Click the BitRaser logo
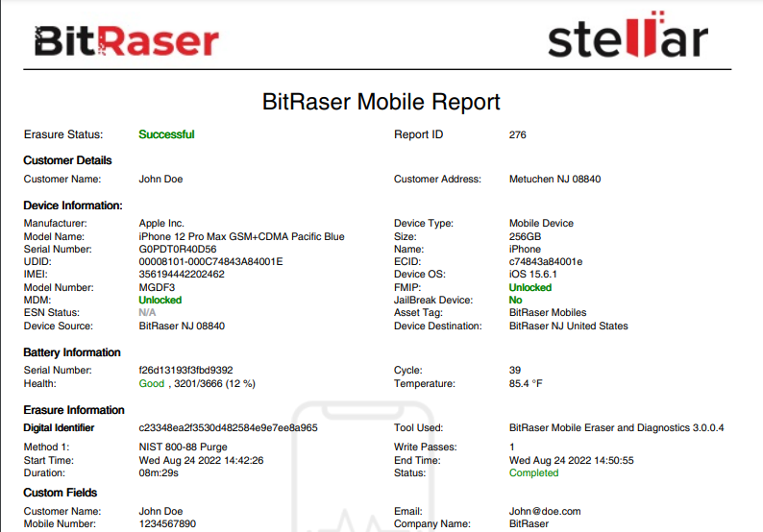This screenshot has width=763, height=532. tap(127, 41)
